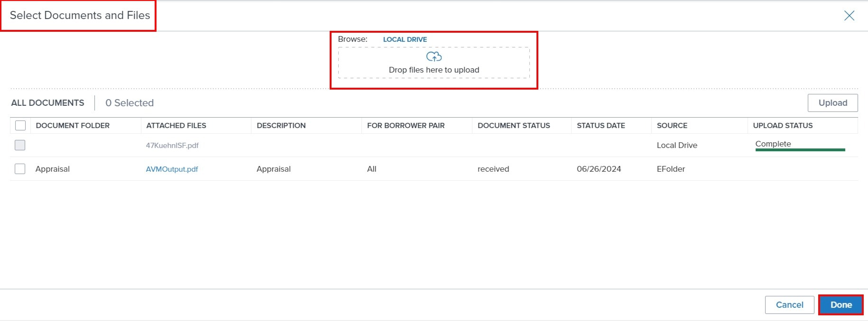Check the 47KuehnlSF.pdf row checkbox
This screenshot has height=321, width=868.
pos(20,145)
